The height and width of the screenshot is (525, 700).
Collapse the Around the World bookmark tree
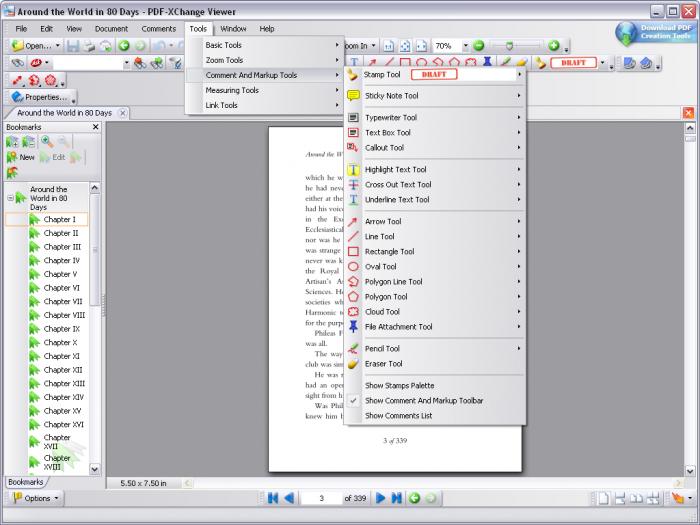coord(10,198)
